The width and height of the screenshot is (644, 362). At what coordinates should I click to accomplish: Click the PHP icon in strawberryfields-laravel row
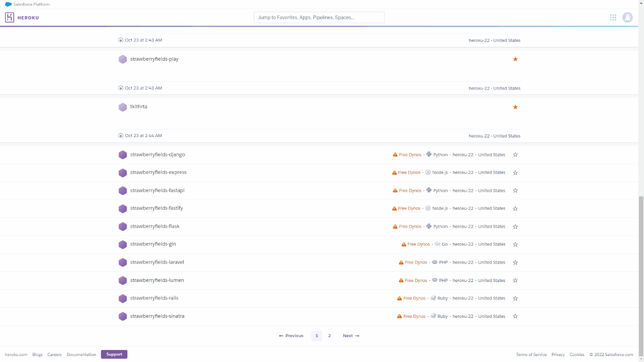pos(435,262)
